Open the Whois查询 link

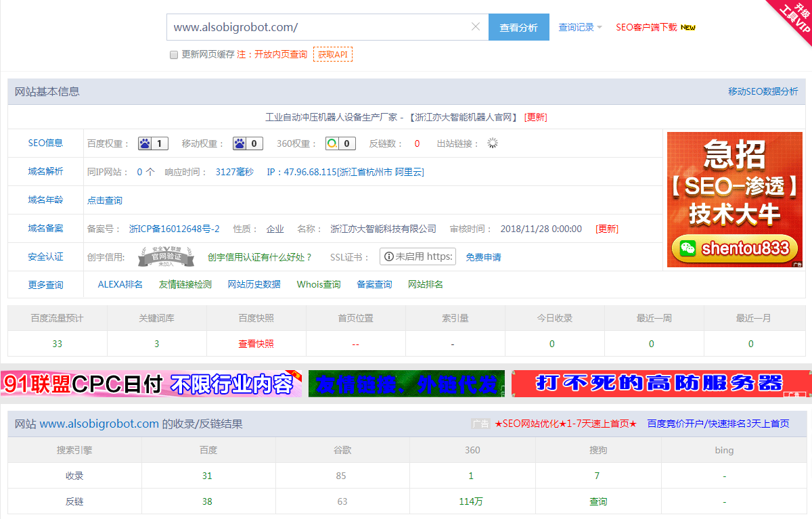point(318,284)
